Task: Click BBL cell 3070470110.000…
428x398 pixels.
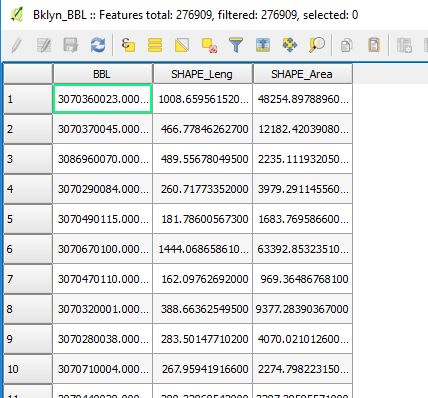Action: click(103, 279)
